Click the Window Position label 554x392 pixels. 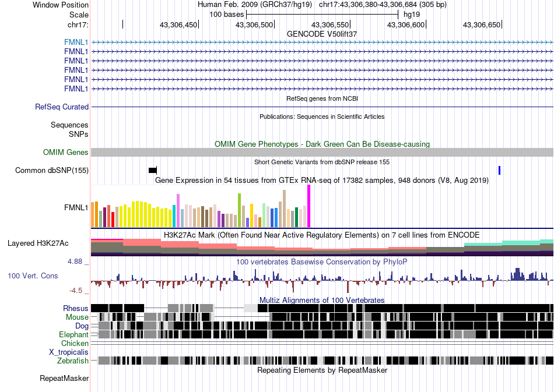pos(61,5)
